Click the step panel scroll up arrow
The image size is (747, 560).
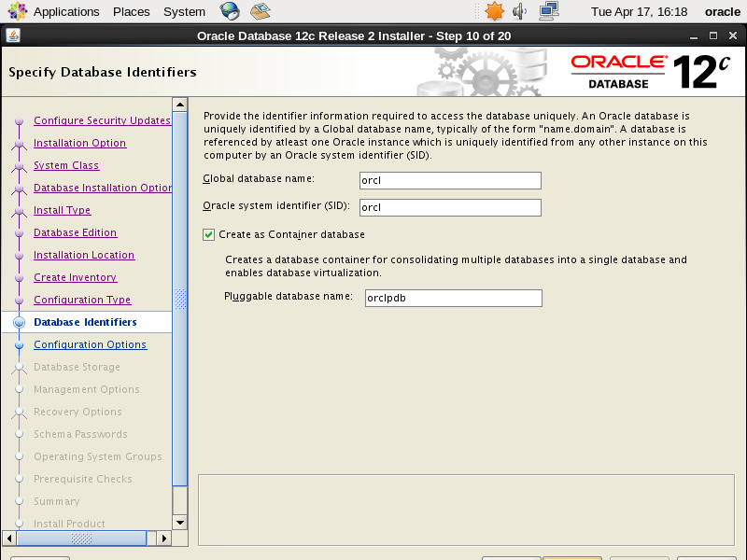click(180, 105)
